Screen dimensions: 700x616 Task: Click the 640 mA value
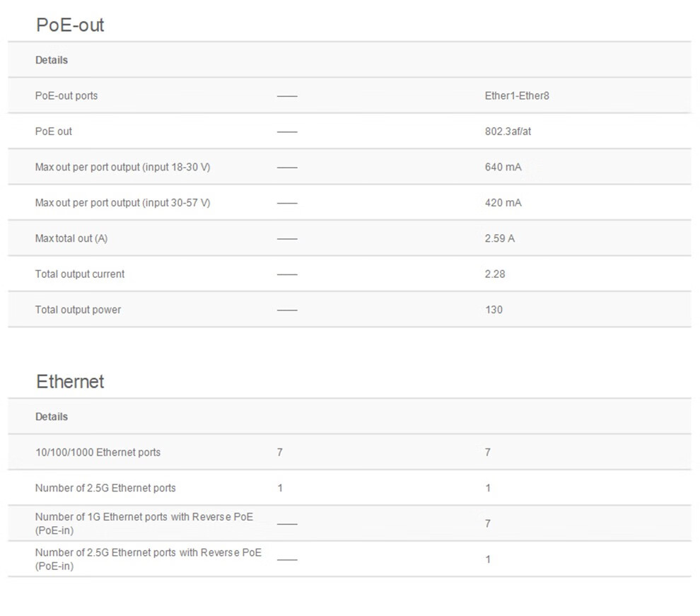[x=503, y=167]
